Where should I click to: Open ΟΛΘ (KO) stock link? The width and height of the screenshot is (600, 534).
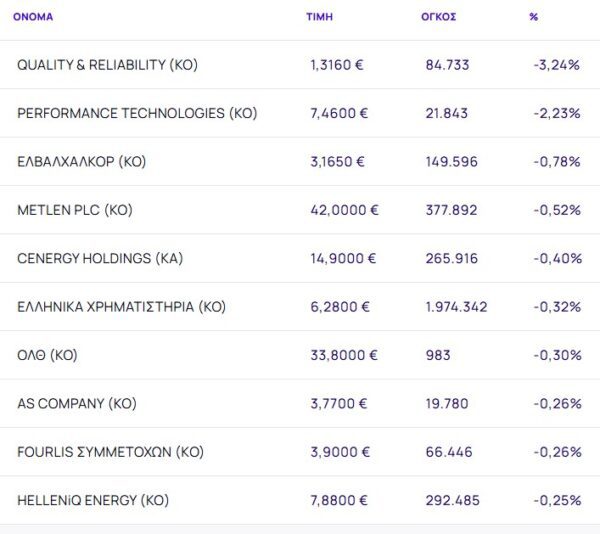click(x=47, y=355)
